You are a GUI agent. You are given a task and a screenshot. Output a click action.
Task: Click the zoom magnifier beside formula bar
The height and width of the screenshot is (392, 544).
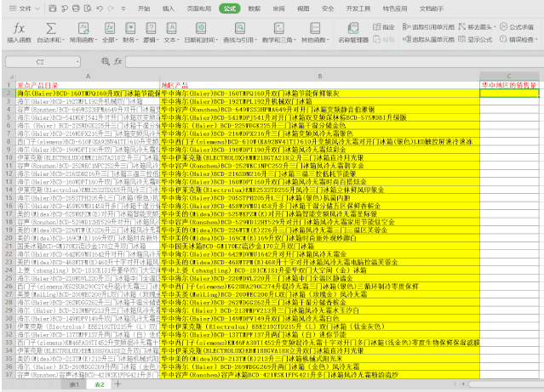tap(105, 62)
